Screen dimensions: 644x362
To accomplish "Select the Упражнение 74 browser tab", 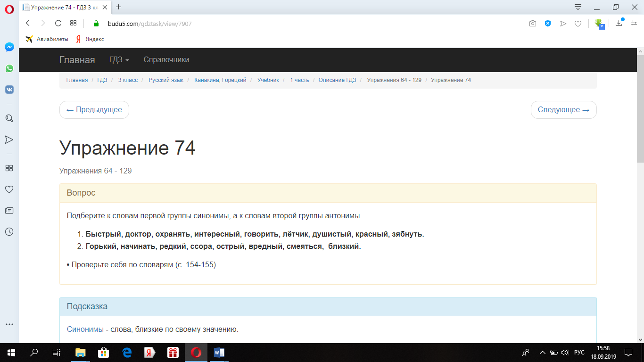I will pyautogui.click(x=65, y=7).
